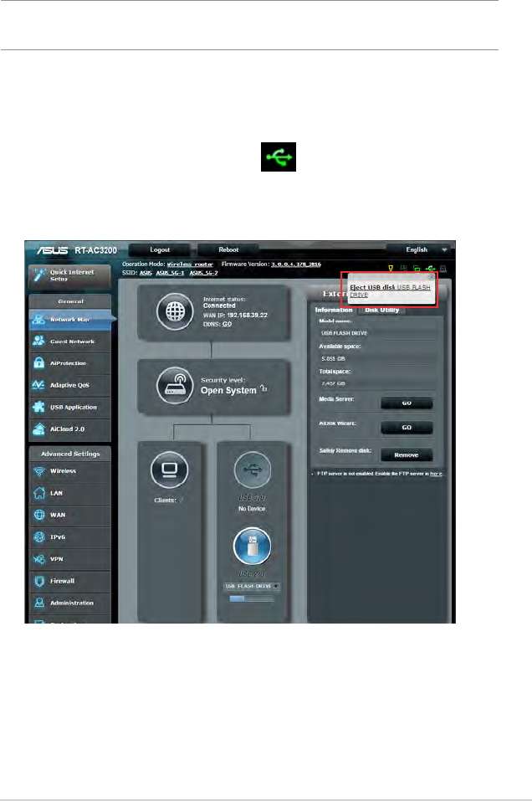This screenshot has width=532, height=801.
Task: Click the Administration user icon
Action: click(x=39, y=603)
